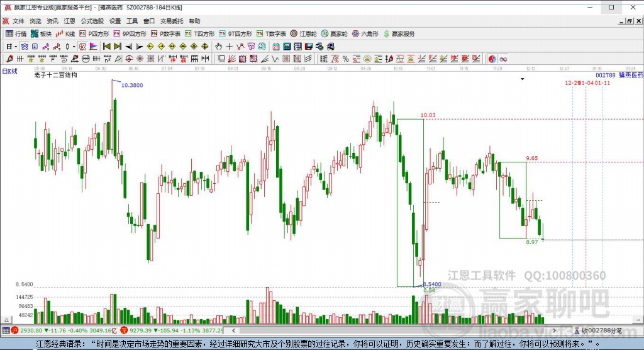Open 赢家服务 with dollar icon

click(x=399, y=34)
